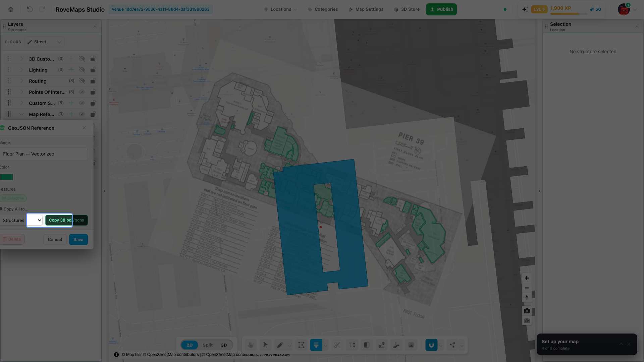
Task: Add item to Custom S... layer
Action: (x=71, y=103)
